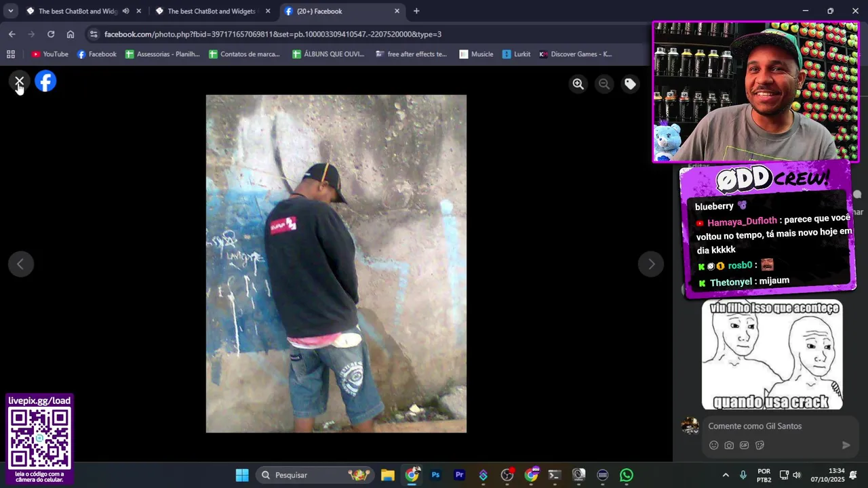Image resolution: width=868 pixels, height=488 pixels.
Task: Open File Explorer from the taskbar
Action: pos(387,475)
